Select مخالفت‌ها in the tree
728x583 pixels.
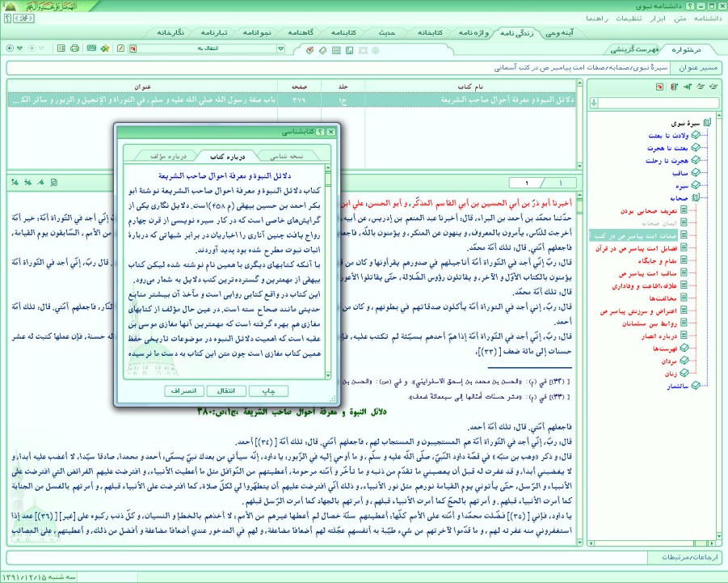(663, 298)
